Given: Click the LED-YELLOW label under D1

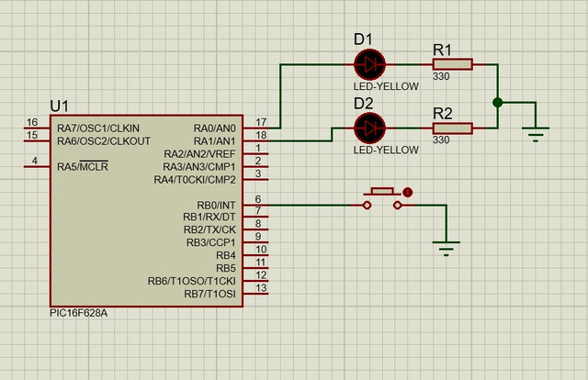Looking at the screenshot, I should click(386, 86).
